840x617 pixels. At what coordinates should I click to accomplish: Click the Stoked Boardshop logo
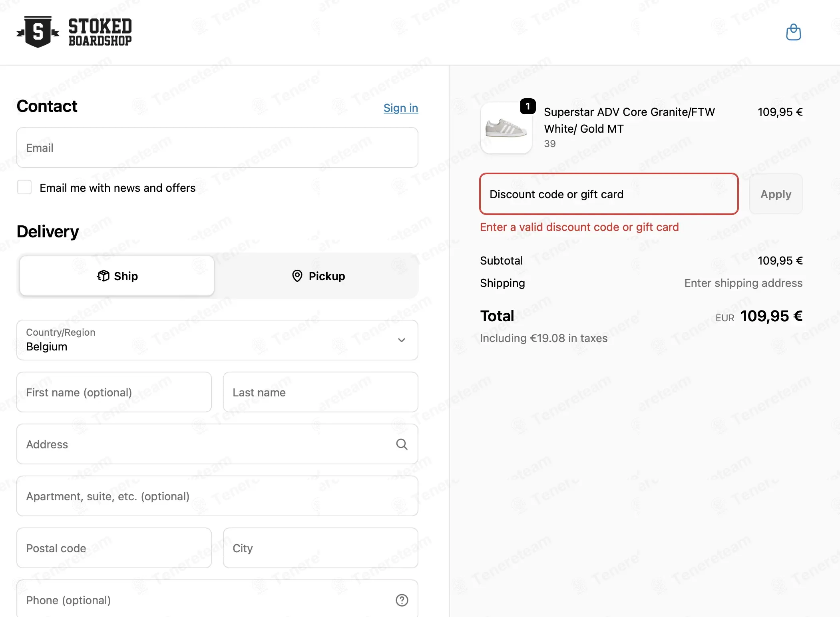pos(74,32)
